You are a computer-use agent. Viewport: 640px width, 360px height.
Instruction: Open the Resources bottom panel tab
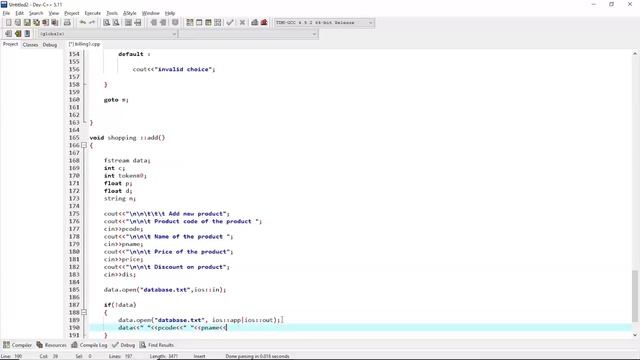click(51, 345)
